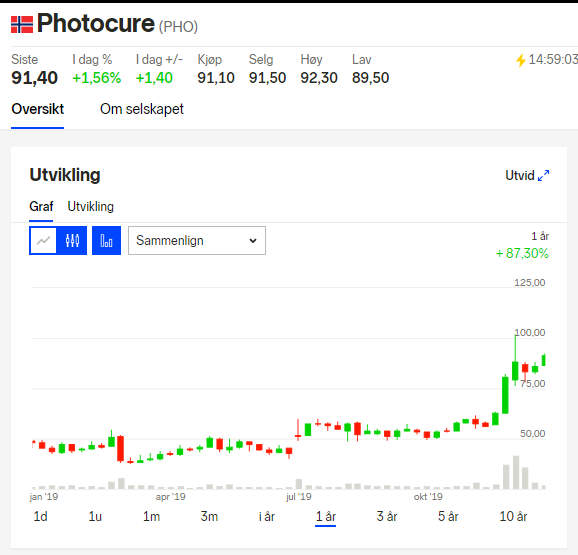The height and width of the screenshot is (555, 578).
Task: Click the Selg price 91,50
Action: pyautogui.click(x=267, y=78)
